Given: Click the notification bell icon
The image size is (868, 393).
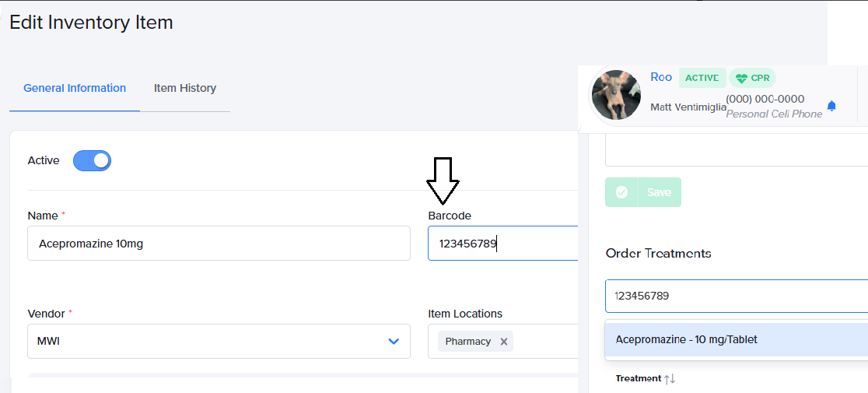Looking at the screenshot, I should tap(831, 106).
